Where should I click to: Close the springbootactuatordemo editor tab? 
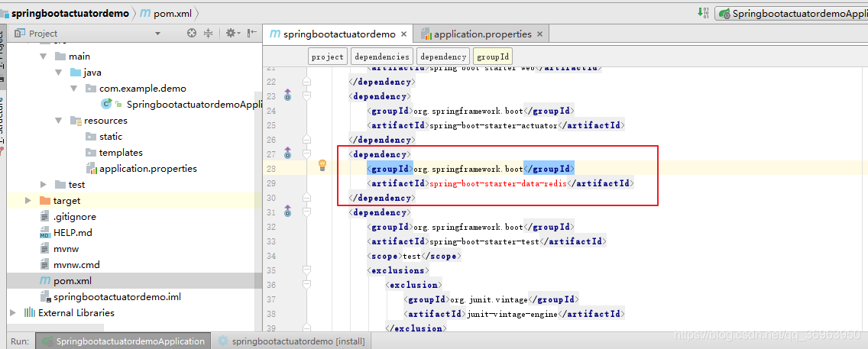tap(404, 34)
